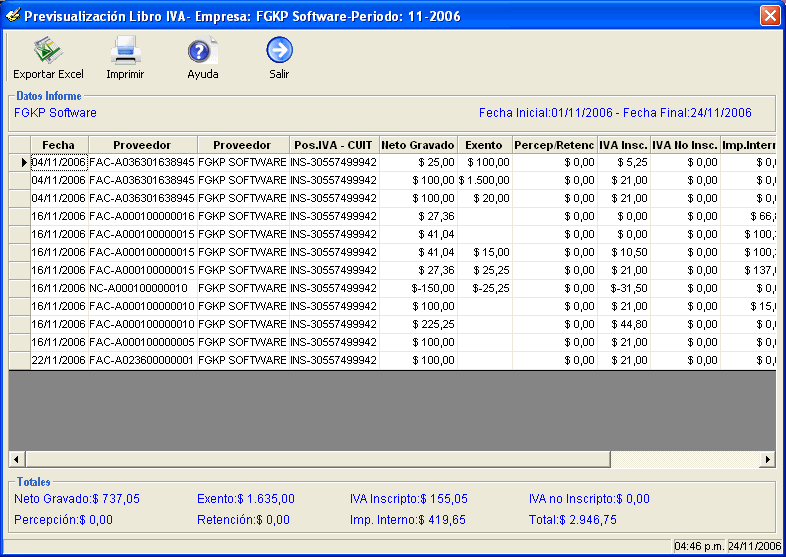Screen dimensions: 786x557
Task: Click IVA Insc. cell $ 10,50
Action: point(624,252)
